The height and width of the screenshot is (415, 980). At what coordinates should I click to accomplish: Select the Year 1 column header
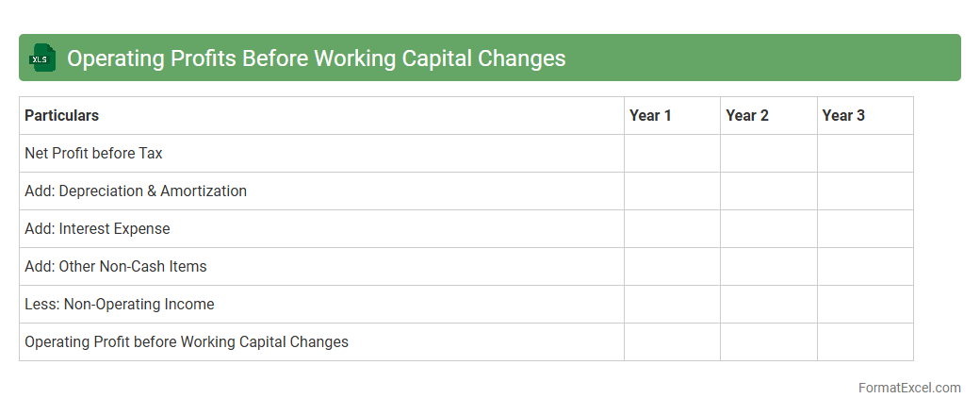coord(650,116)
